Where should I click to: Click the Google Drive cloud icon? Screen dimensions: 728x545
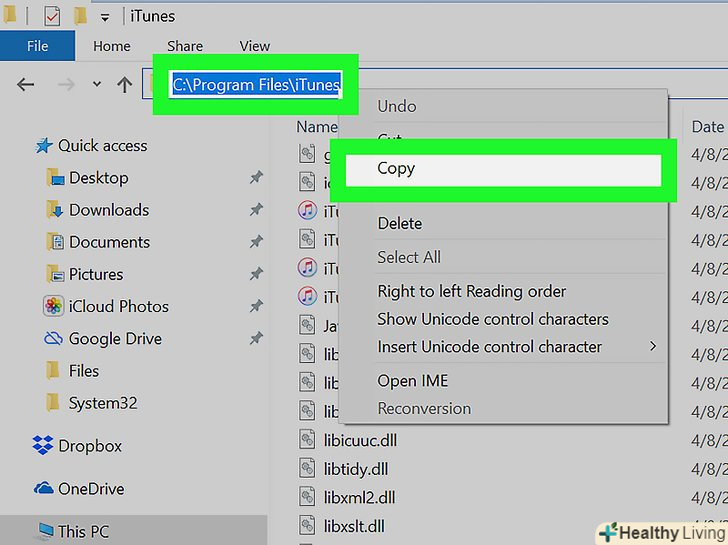click(53, 338)
